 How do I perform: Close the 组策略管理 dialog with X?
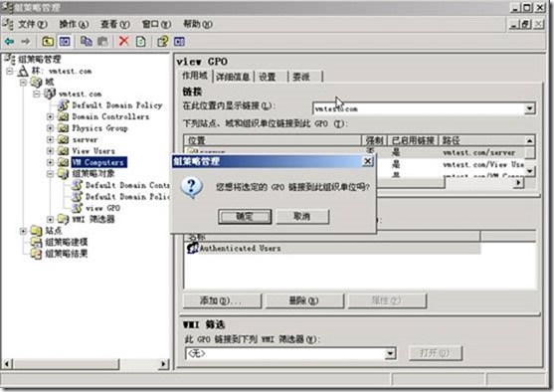[368, 161]
